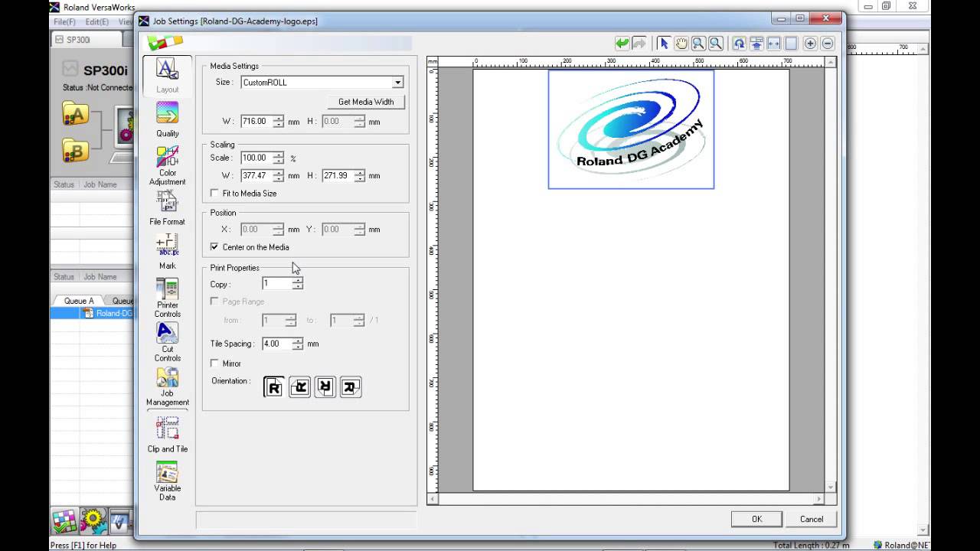Click the Roland DG Academy logo preview
Image resolution: width=980 pixels, height=551 pixels.
631,129
